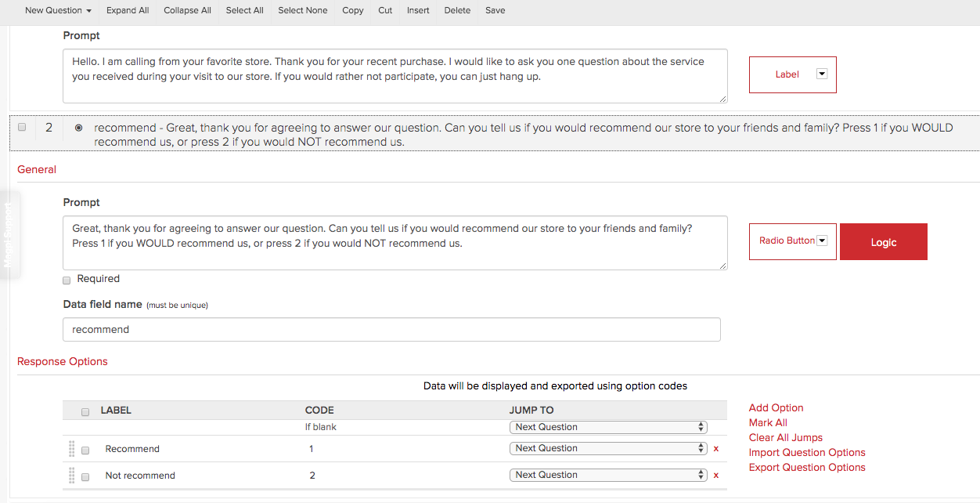980x503 pixels.
Task: Click inside the Data field name input
Action: [x=391, y=329]
